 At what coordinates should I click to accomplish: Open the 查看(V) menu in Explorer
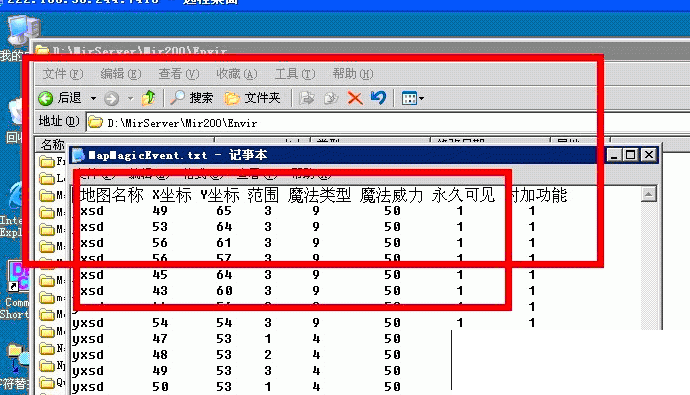[x=179, y=74]
